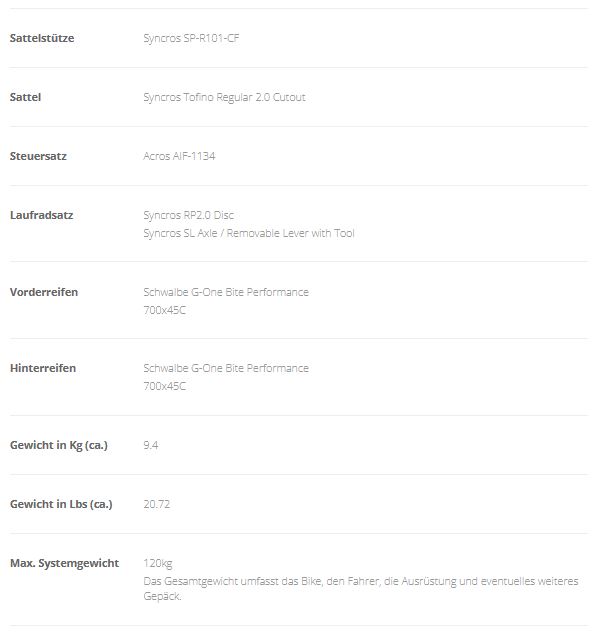Screen dimensions: 593x641
Task: Click the 700x45C size under Vorderreifen
Action: coord(164,310)
